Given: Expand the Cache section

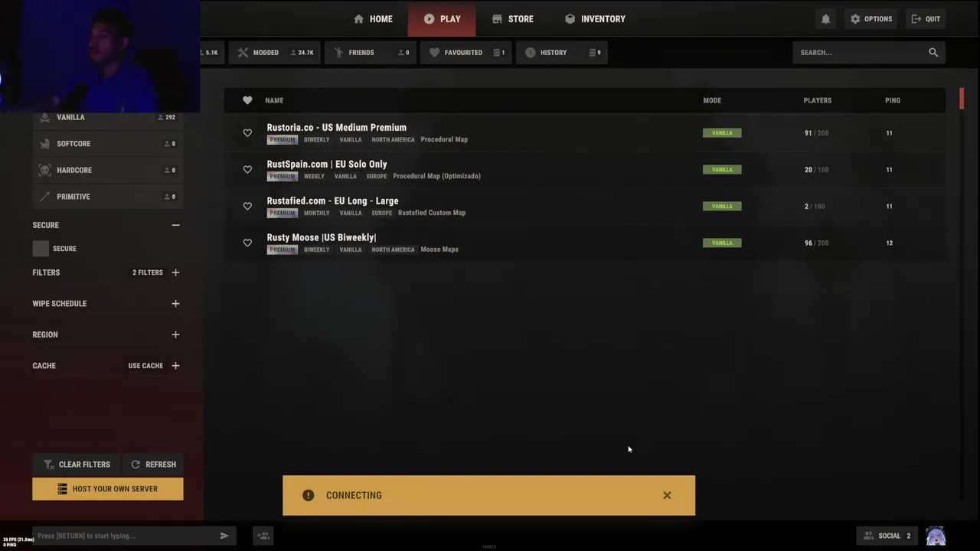Looking at the screenshot, I should (x=175, y=366).
